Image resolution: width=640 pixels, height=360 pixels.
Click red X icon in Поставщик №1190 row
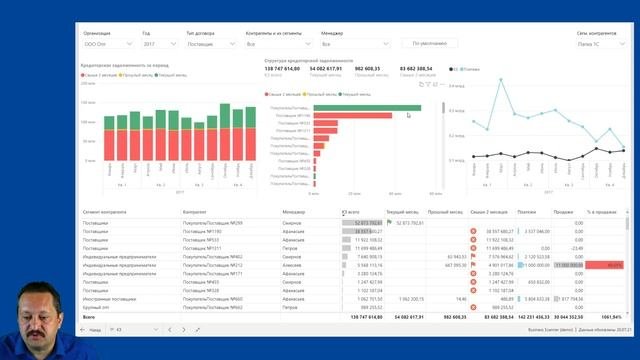coord(473,231)
